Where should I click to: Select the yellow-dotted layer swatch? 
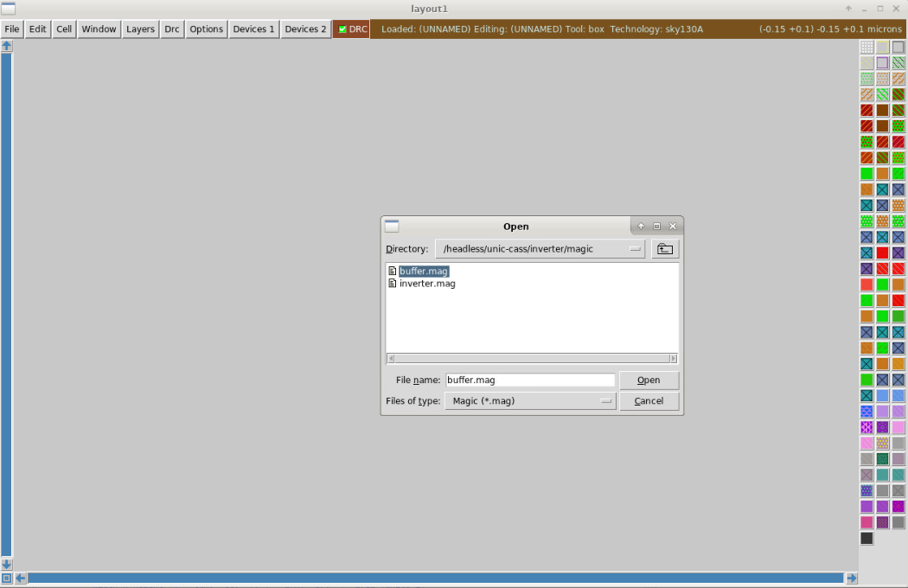[883, 444]
